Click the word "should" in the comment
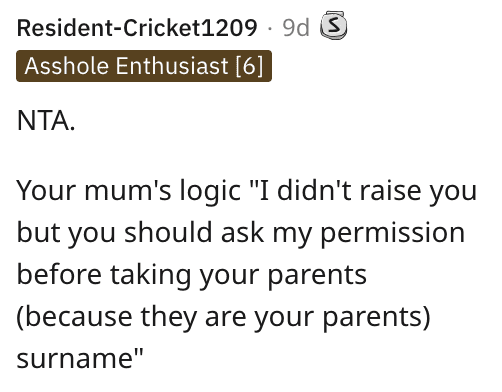 point(168,233)
